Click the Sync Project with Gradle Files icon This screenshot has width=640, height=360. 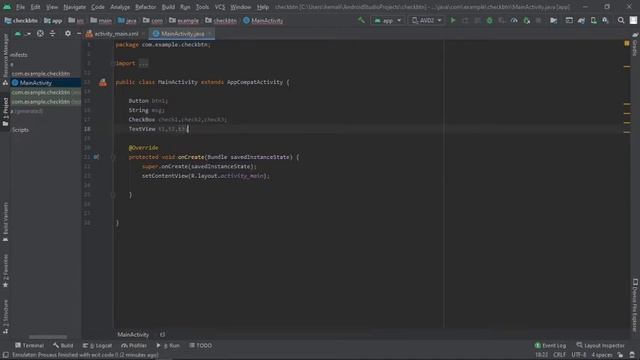581,20
